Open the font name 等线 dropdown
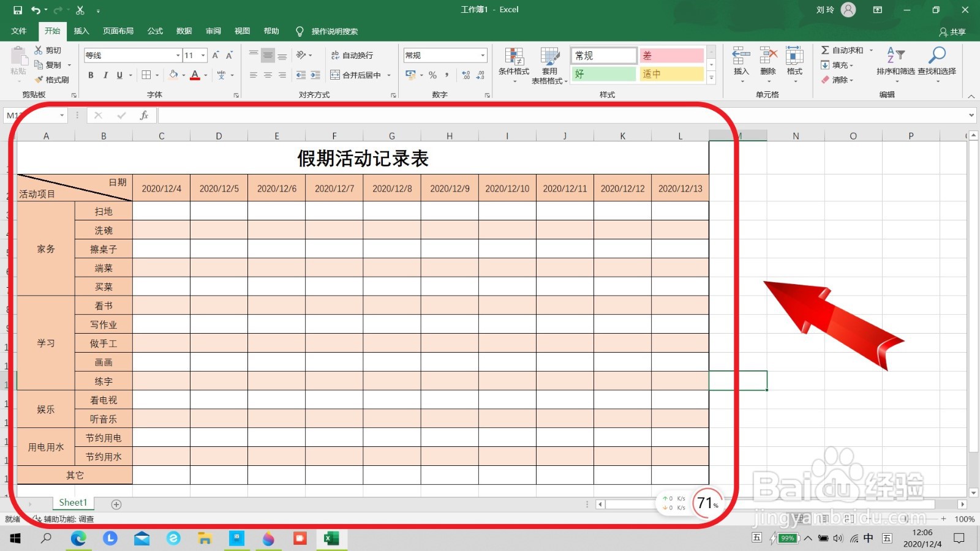The height and width of the screenshot is (551, 980). point(178,55)
